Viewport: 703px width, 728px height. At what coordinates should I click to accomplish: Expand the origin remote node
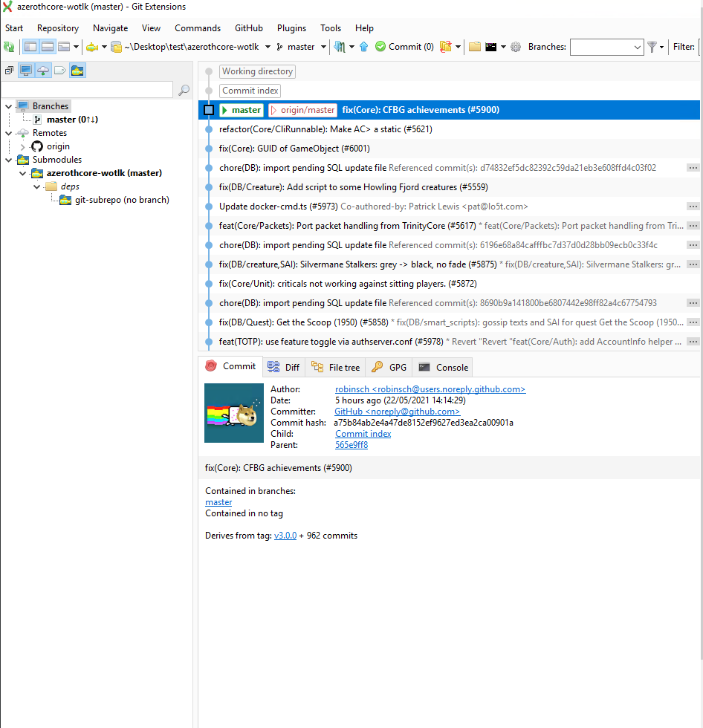coord(22,147)
